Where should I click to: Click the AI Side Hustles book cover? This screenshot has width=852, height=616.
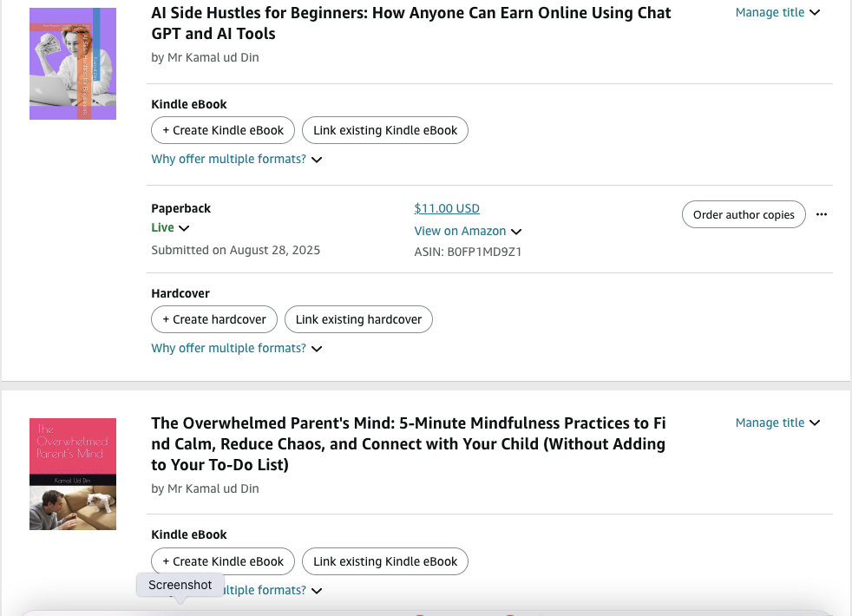(73, 63)
